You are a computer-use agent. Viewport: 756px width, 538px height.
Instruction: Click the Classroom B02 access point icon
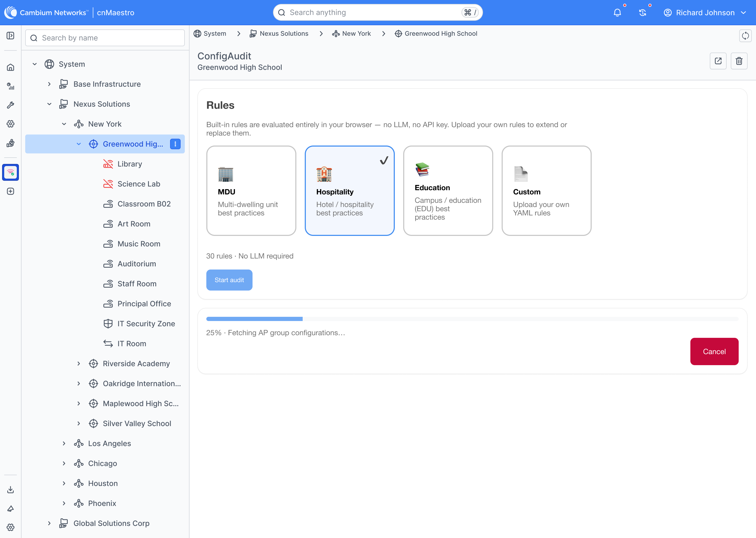[x=108, y=204]
